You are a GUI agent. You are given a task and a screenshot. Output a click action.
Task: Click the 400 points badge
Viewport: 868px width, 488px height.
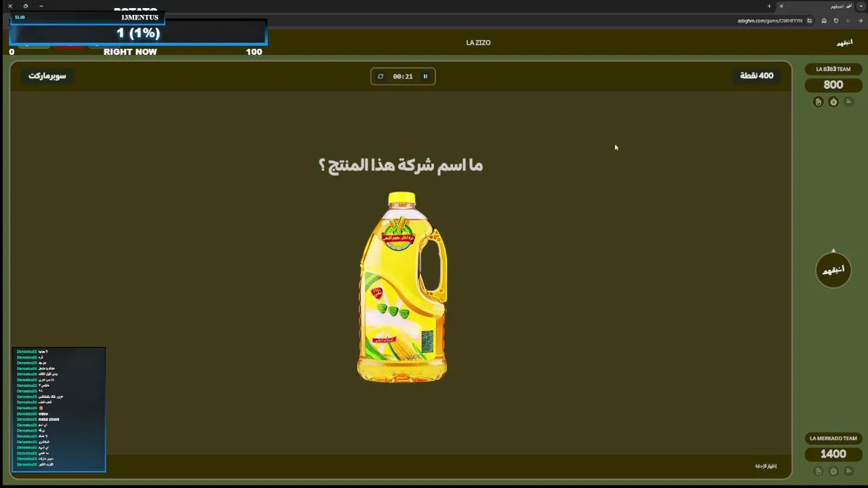[756, 76]
